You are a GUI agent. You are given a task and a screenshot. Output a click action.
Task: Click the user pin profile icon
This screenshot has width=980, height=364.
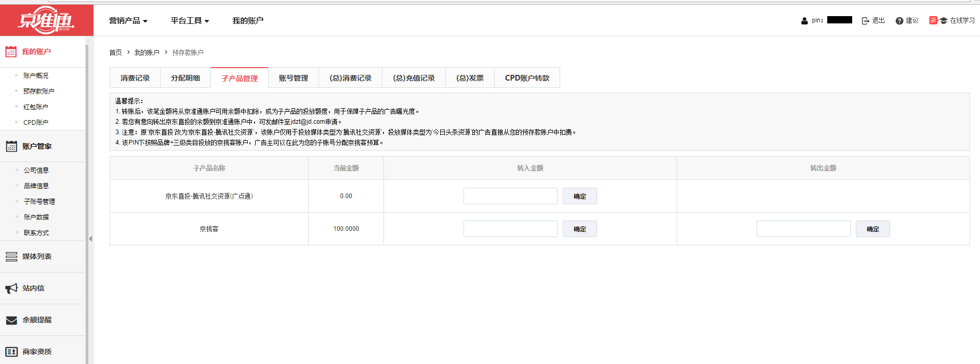point(804,21)
